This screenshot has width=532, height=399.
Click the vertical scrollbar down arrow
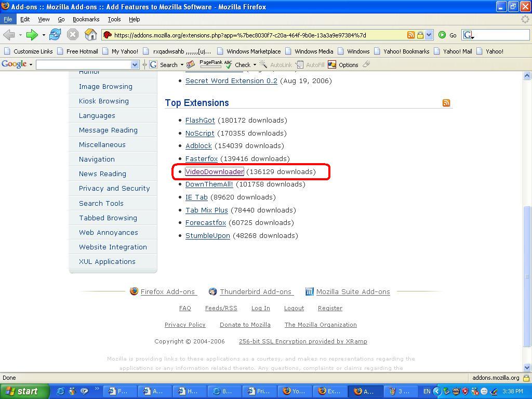[x=527, y=367]
